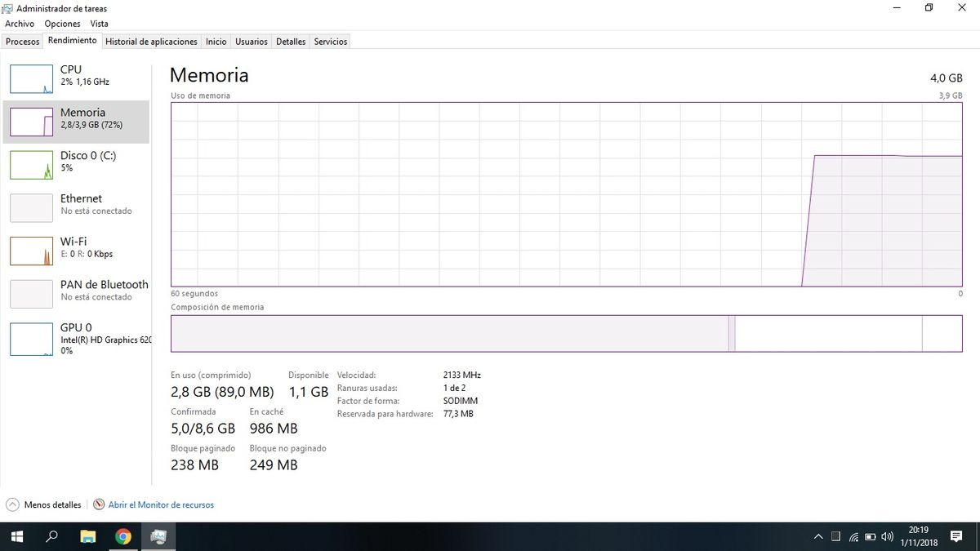Open the Vista menu
Screen dimensions: 980x551
tap(99, 24)
